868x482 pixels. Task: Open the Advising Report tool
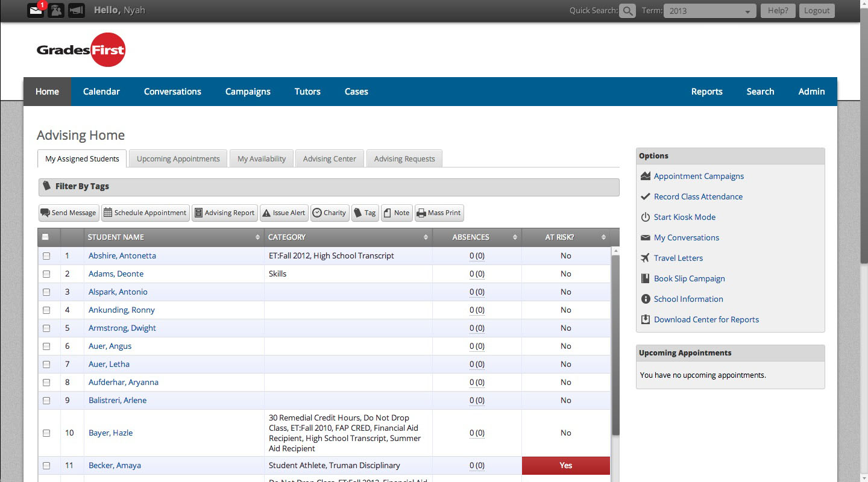tap(225, 213)
